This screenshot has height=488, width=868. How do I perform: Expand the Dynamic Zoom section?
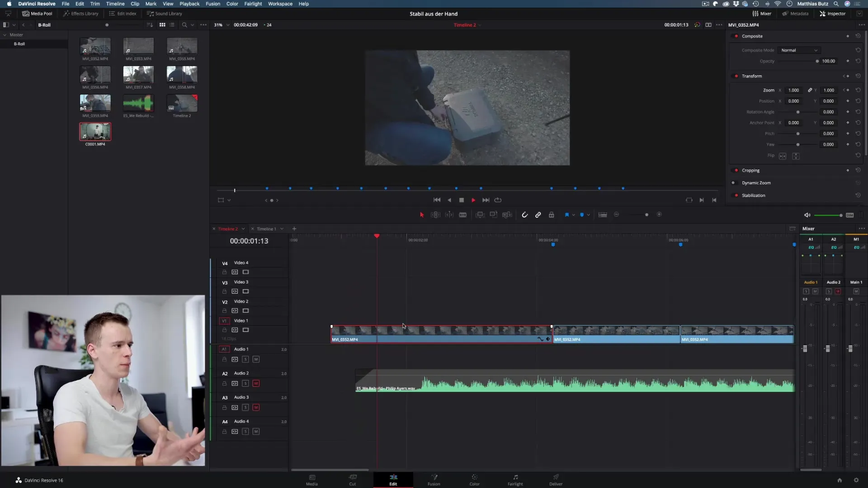(x=756, y=183)
